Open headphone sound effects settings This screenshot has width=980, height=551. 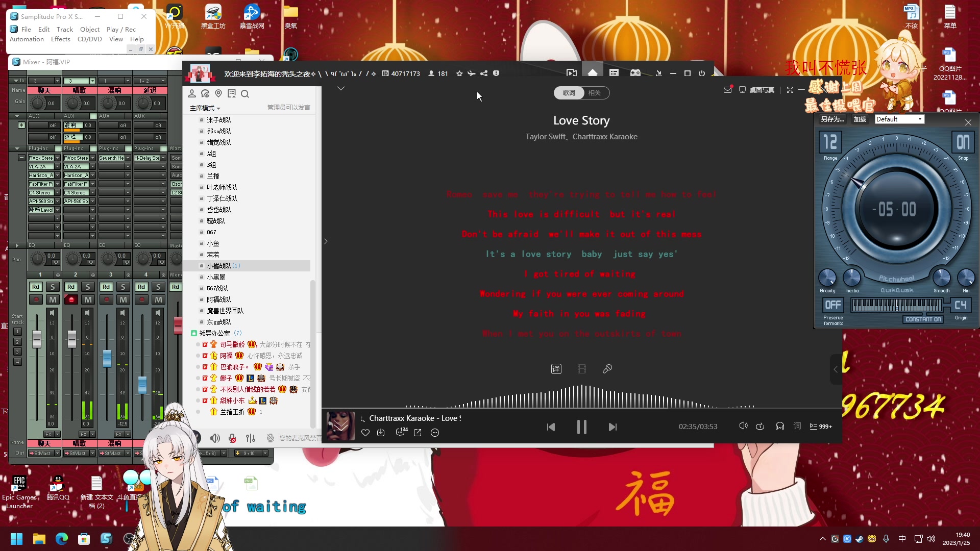pos(780,426)
